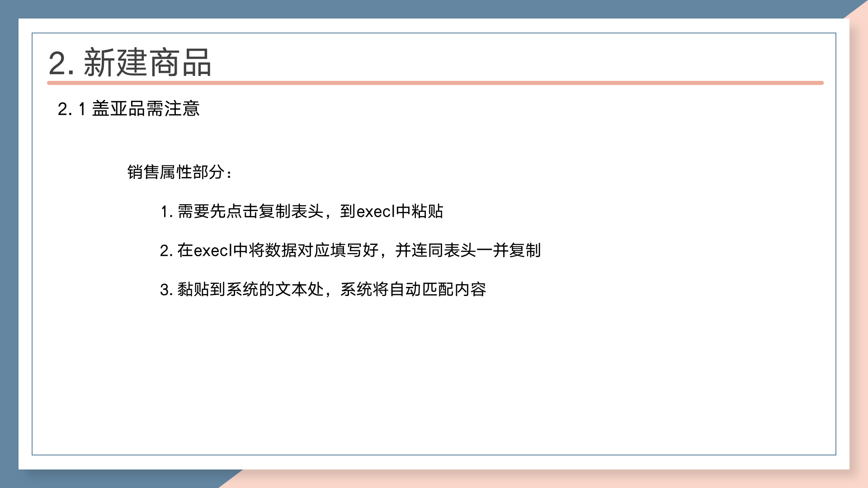Click the salmon underline below the title
Viewport: 868px width, 488px height.
pos(435,83)
